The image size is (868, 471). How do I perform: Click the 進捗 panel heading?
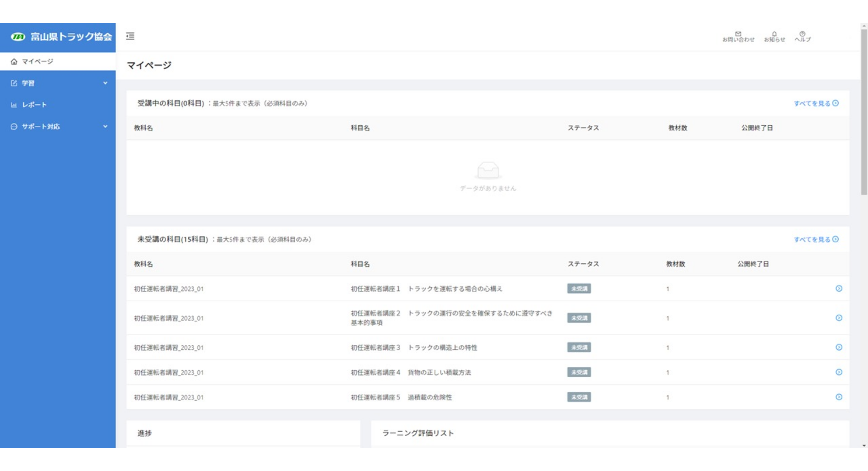click(144, 433)
